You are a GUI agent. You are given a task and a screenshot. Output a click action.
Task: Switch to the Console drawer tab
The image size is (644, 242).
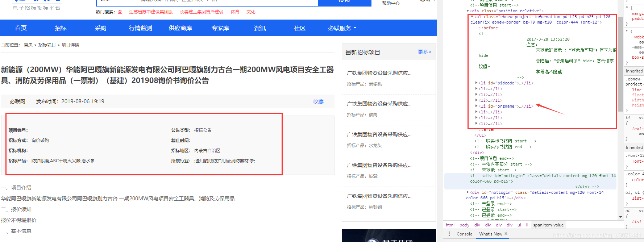pos(464,234)
